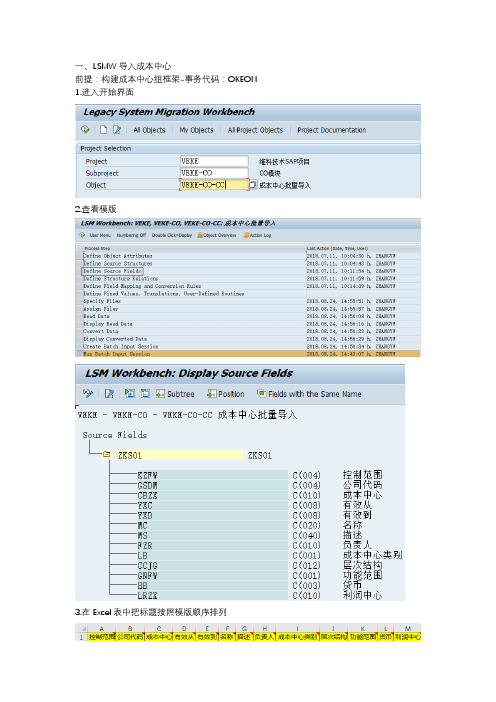Viewport: 496px width, 702px height.
Task: Toggle Numbering Off in the toolbar
Action: point(131,235)
